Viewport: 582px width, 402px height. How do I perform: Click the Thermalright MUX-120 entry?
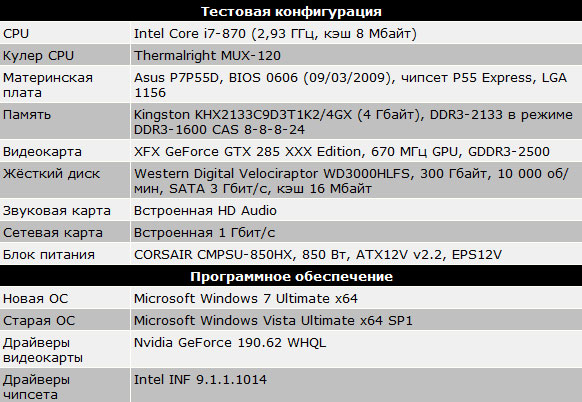[207, 55]
